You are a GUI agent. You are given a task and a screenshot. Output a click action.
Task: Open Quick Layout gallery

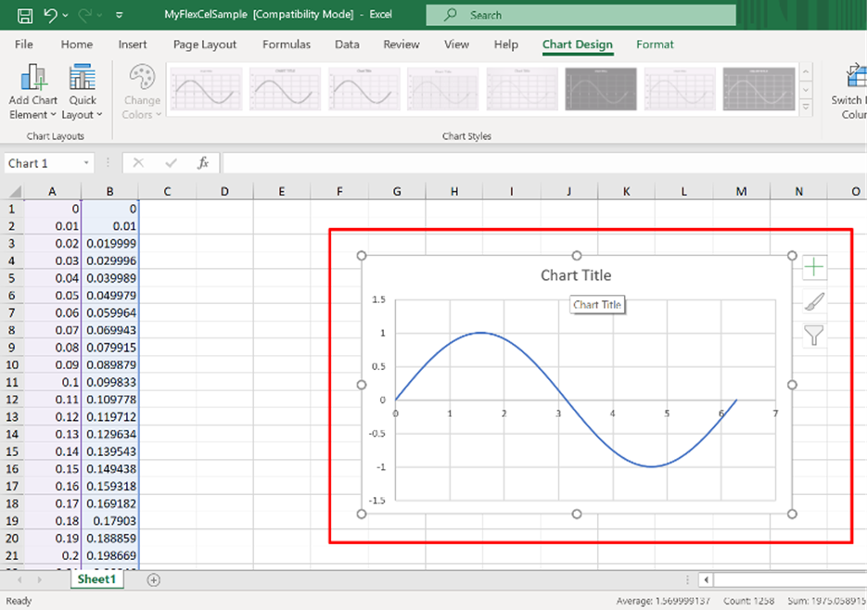pyautogui.click(x=82, y=92)
